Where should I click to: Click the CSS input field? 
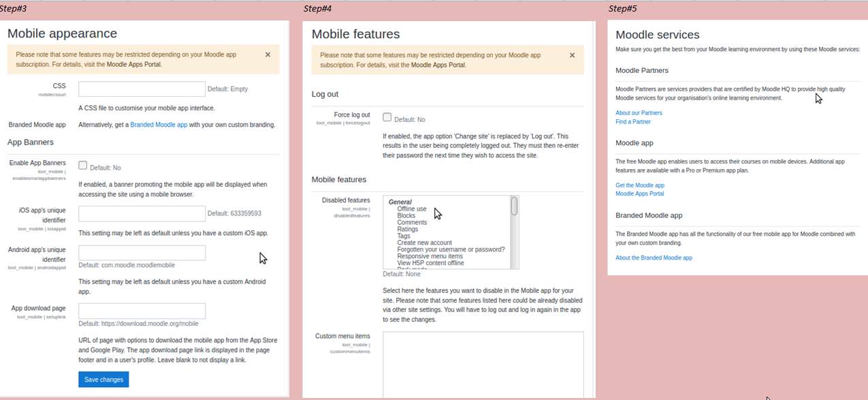coord(142,89)
